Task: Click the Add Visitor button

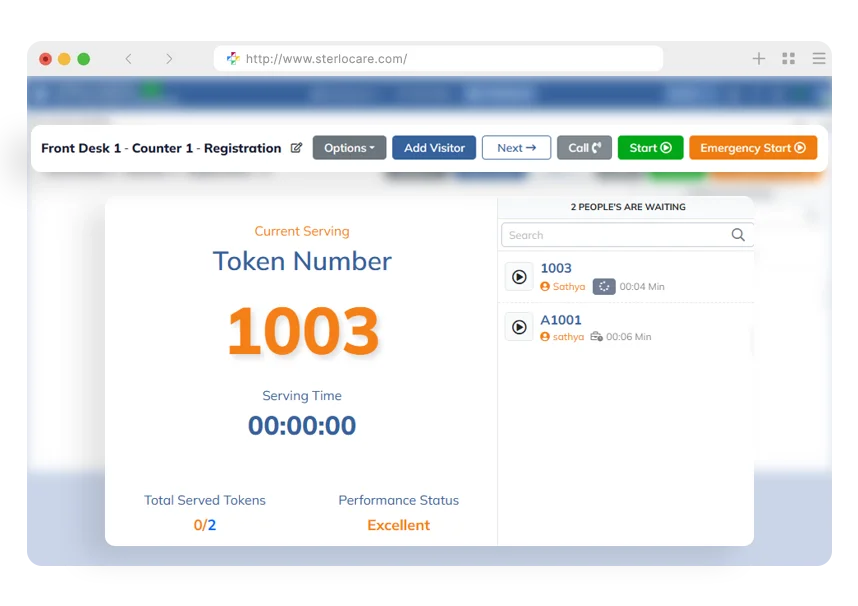Action: tap(434, 148)
